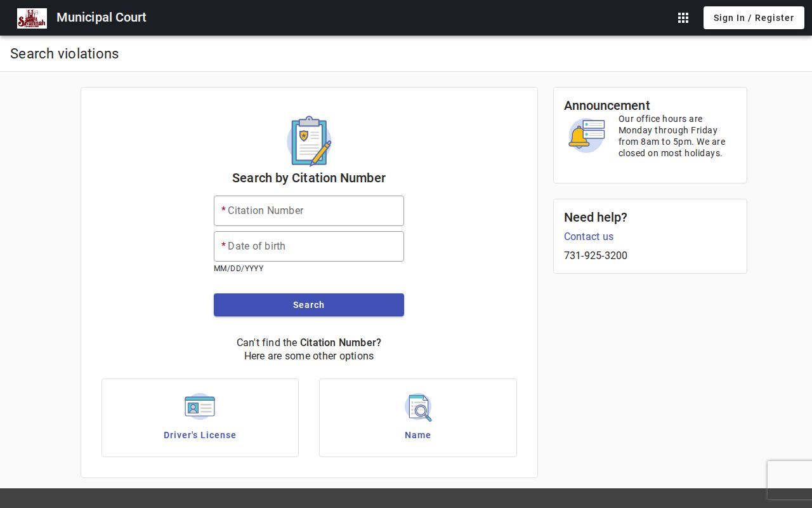Viewport: 812px width, 508px height.
Task: Click the Search by Citation Number heading
Action: click(x=309, y=178)
